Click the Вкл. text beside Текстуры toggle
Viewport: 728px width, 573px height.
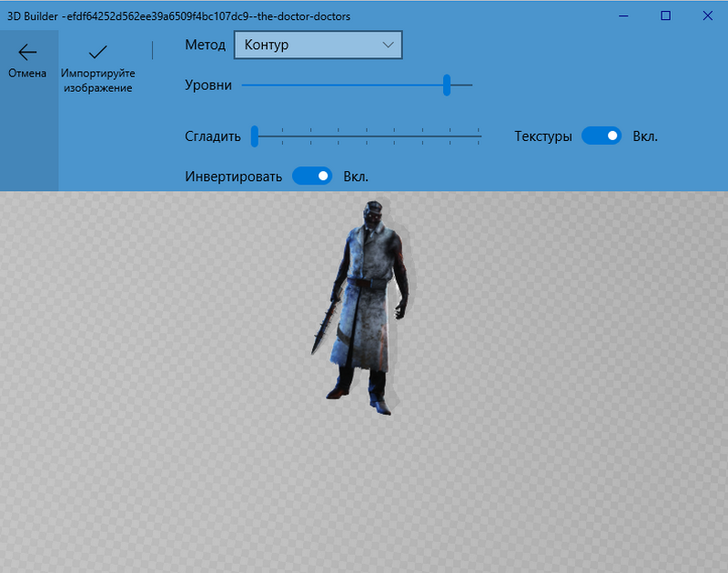[x=645, y=136]
